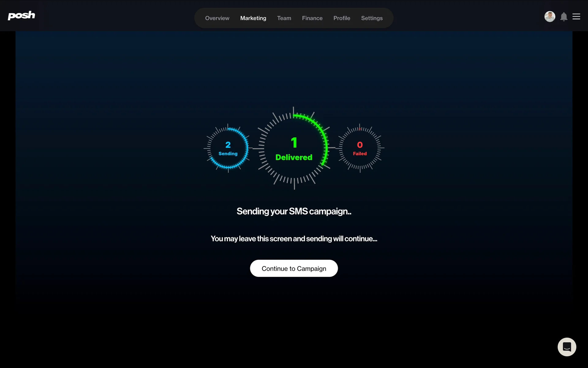
Task: Go to the Overview tab
Action: click(217, 18)
